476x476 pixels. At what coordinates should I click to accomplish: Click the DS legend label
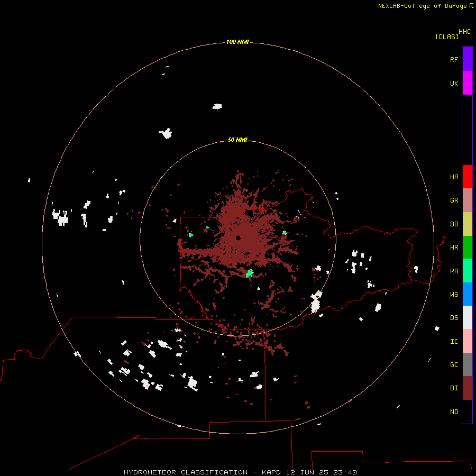pyautogui.click(x=454, y=318)
